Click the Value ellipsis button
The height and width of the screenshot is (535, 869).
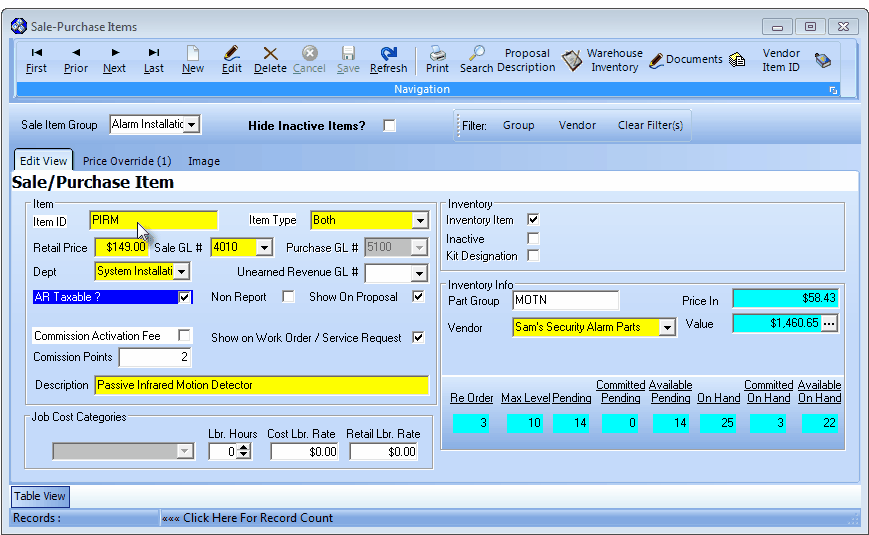coord(829,323)
